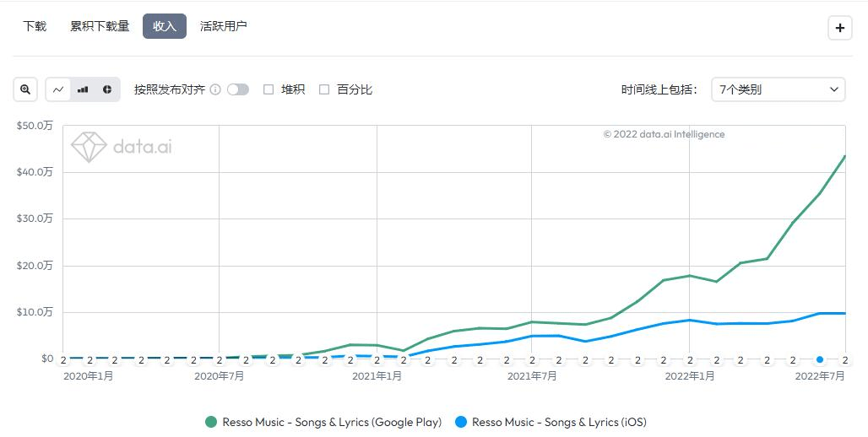Click the plus add button
The image size is (868, 437).
click(840, 28)
